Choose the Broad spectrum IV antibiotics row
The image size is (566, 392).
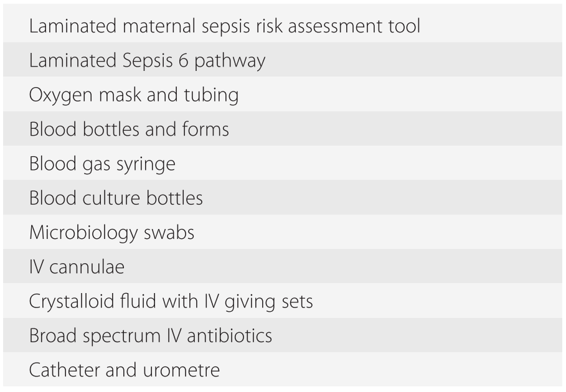(x=151, y=336)
